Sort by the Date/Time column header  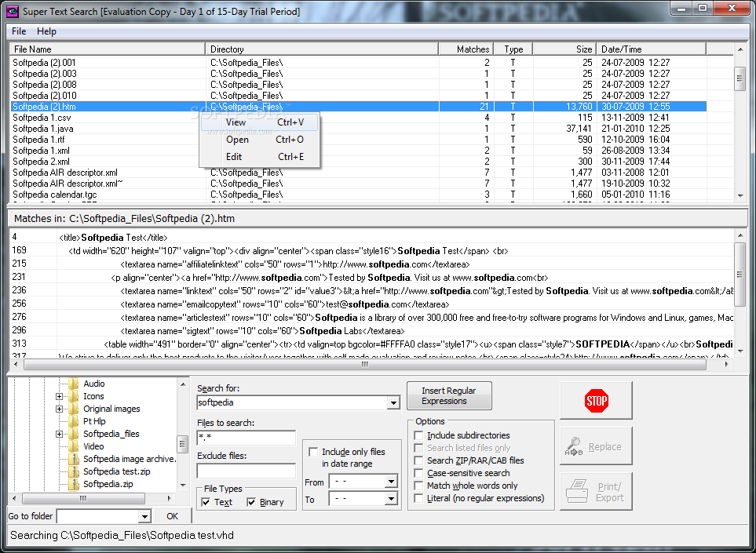[x=651, y=49]
